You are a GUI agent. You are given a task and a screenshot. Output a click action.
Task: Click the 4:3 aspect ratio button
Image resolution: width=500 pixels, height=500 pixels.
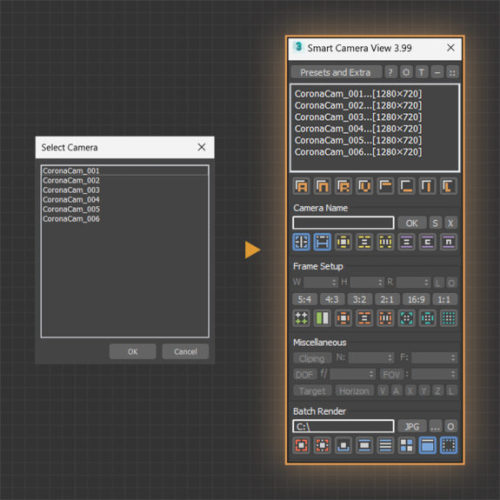click(332, 299)
